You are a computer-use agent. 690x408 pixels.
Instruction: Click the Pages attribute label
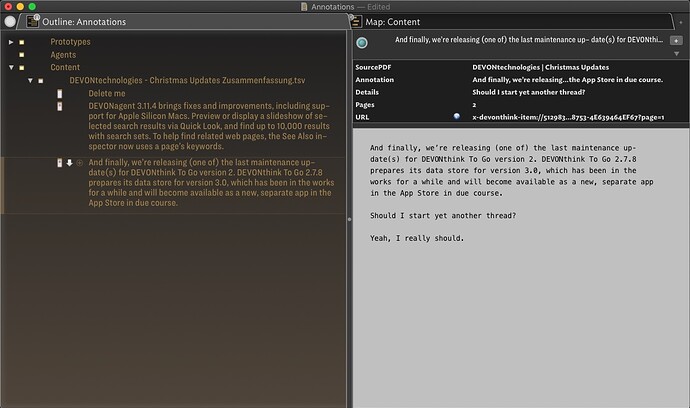[x=365, y=105]
